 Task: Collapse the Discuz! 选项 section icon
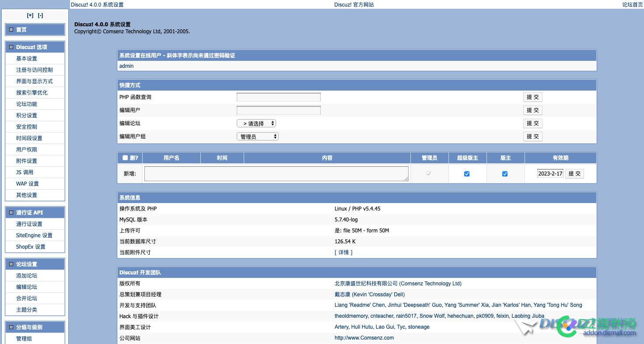pos(11,47)
